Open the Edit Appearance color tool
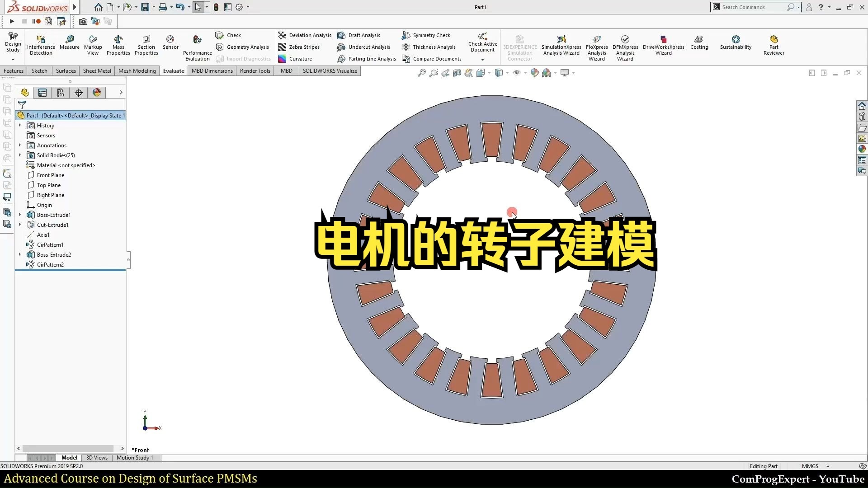 (534, 73)
